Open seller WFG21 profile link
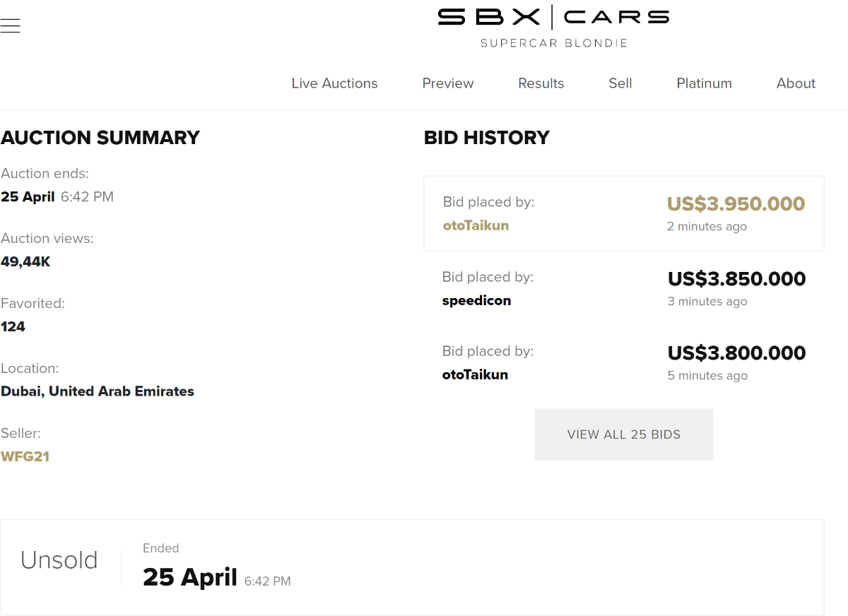 (x=25, y=456)
